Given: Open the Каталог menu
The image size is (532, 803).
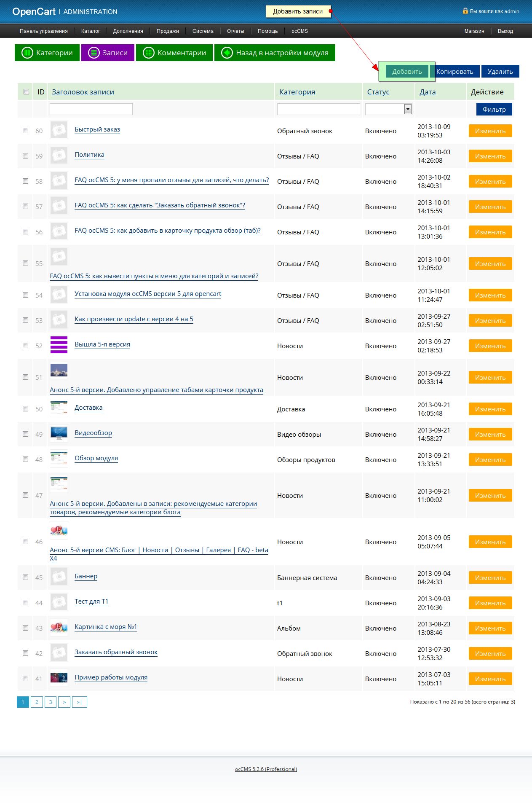Looking at the screenshot, I should [91, 31].
